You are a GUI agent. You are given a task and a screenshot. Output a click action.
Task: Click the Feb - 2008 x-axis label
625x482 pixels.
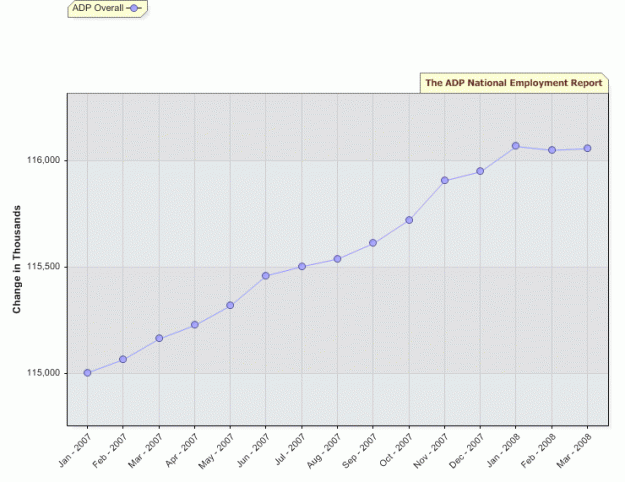click(x=539, y=451)
